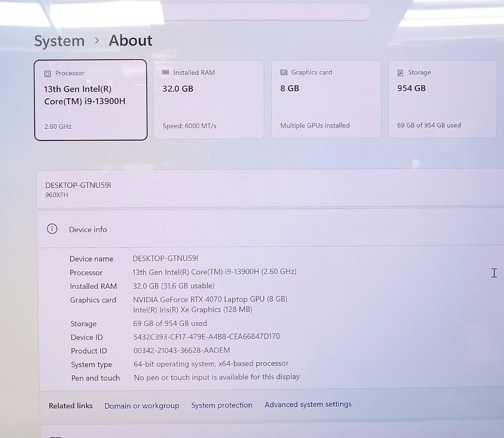Click the System type value
This screenshot has width=504, height=438.
pos(211,363)
